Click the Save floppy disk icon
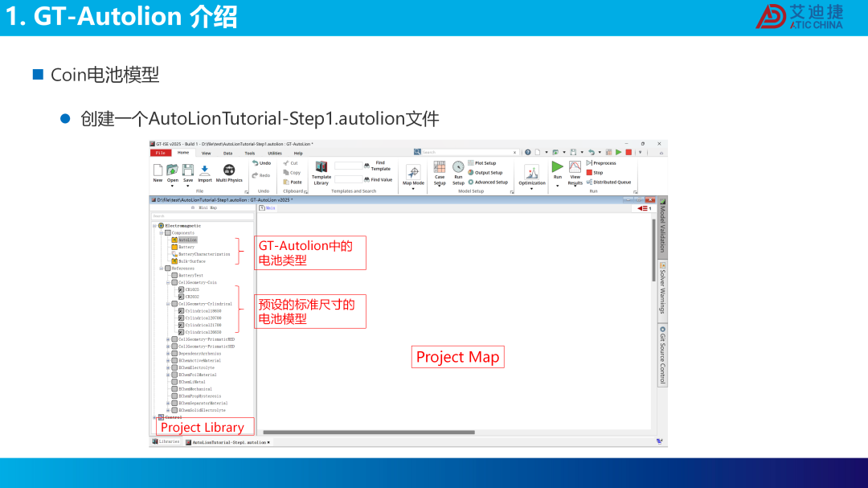 click(188, 170)
